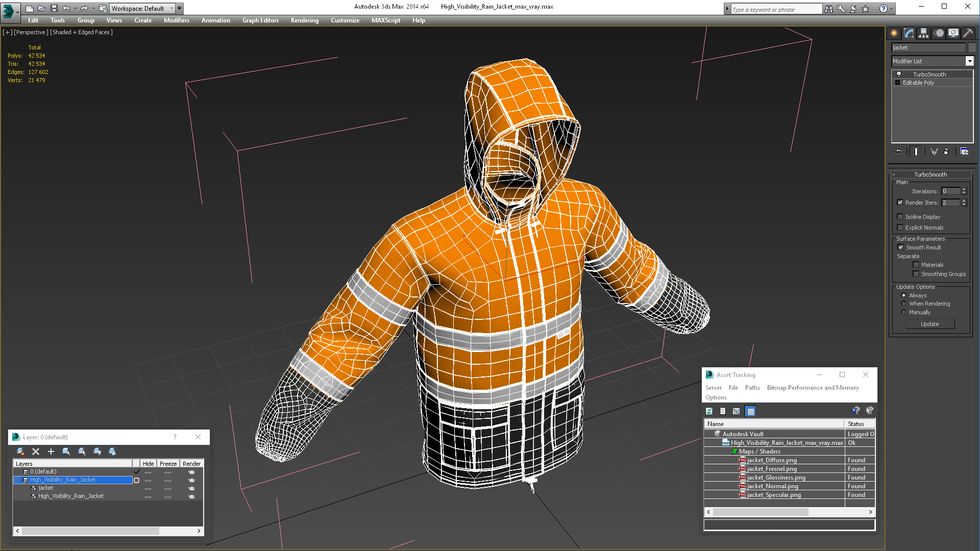
Task: Open Paths menu in Asset Tracking
Action: (752, 388)
